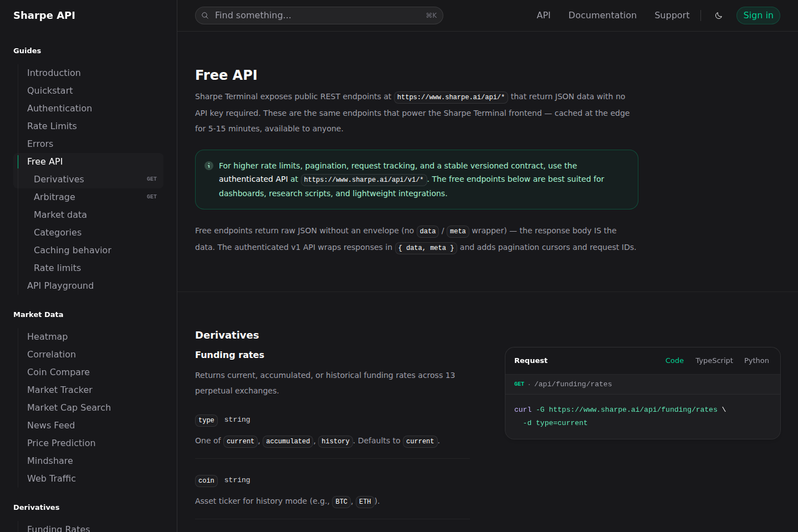Image resolution: width=798 pixels, height=532 pixels.
Task: Click the Sign in button
Action: [758, 16]
